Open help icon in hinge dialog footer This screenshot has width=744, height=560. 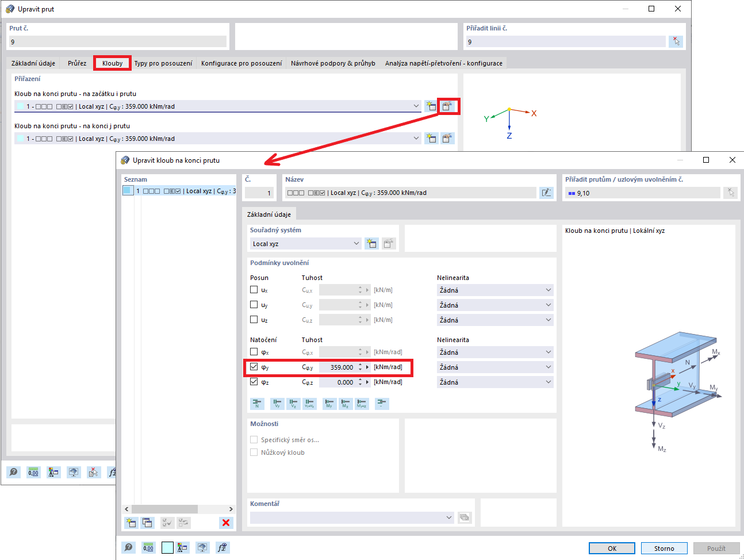click(x=129, y=547)
